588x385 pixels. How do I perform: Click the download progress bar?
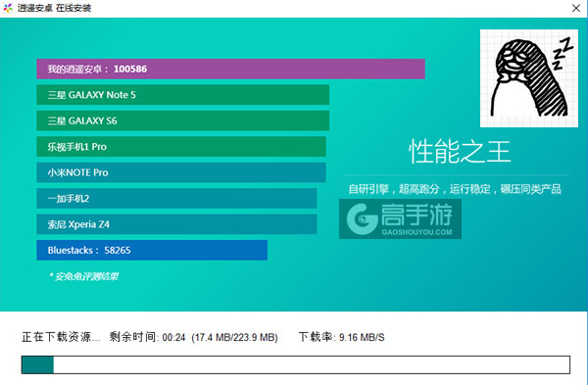click(296, 364)
